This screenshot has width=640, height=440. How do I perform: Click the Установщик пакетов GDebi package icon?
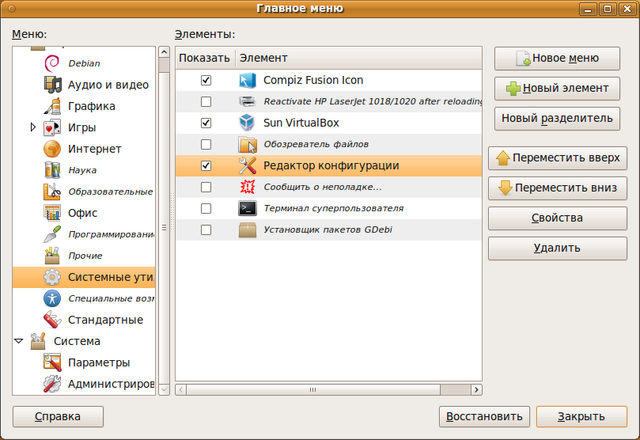pos(248,230)
